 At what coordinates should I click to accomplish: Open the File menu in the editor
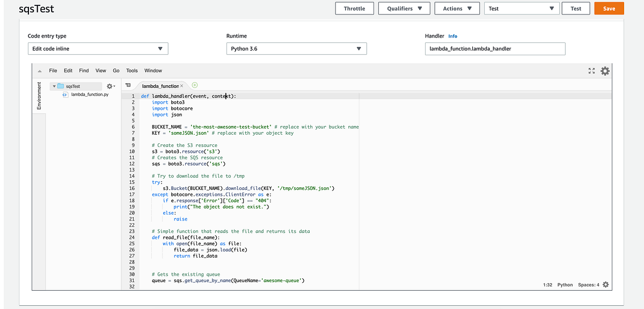pos(53,70)
